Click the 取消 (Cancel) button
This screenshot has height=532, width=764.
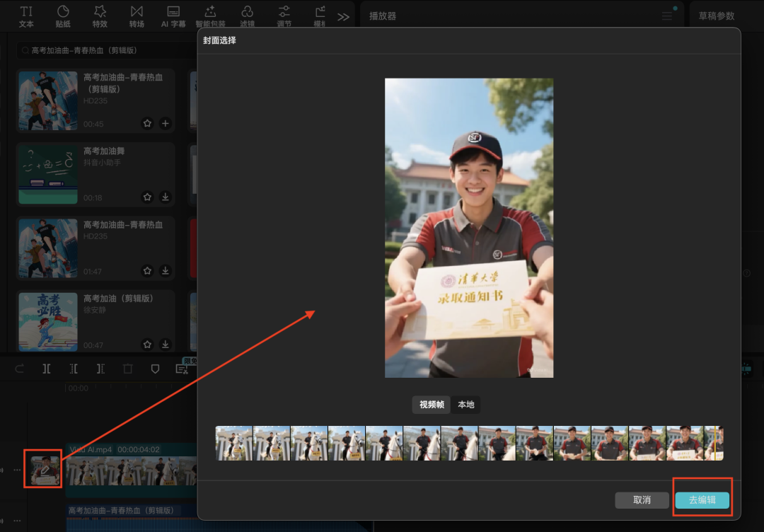coord(642,500)
